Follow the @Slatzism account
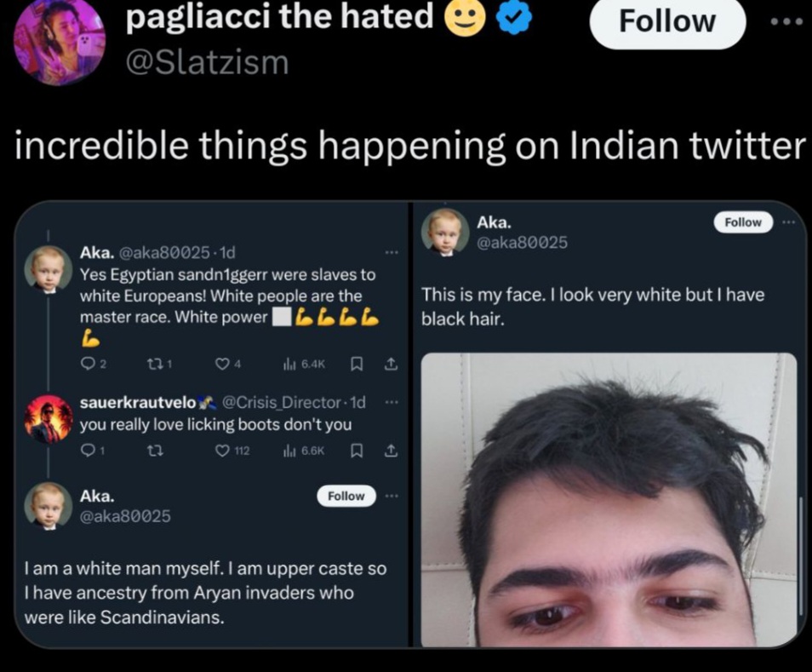The height and width of the screenshot is (672, 812). point(667,22)
